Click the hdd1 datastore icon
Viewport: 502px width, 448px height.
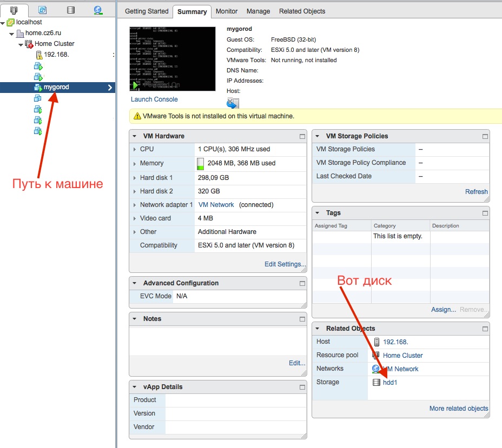click(376, 383)
